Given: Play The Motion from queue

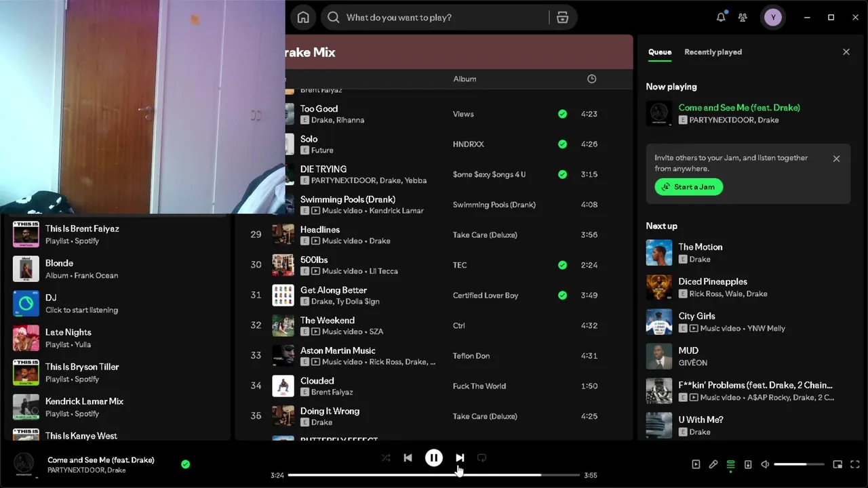Looking at the screenshot, I should [748, 253].
